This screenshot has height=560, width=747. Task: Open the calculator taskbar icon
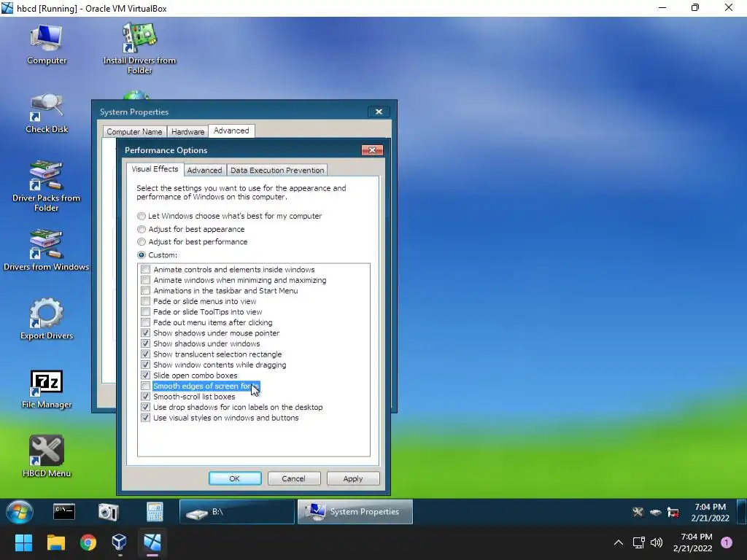coord(155,512)
